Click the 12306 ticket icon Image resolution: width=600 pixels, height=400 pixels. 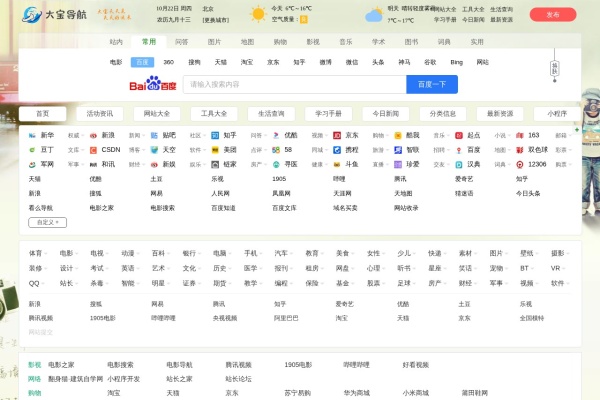(520, 165)
